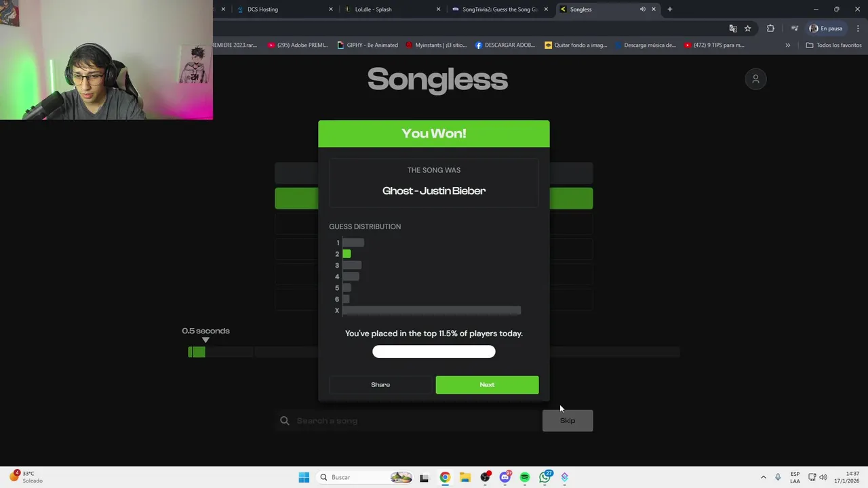Image resolution: width=868 pixels, height=488 pixels.
Task: Open the Songless user profile icon
Action: tap(755, 79)
